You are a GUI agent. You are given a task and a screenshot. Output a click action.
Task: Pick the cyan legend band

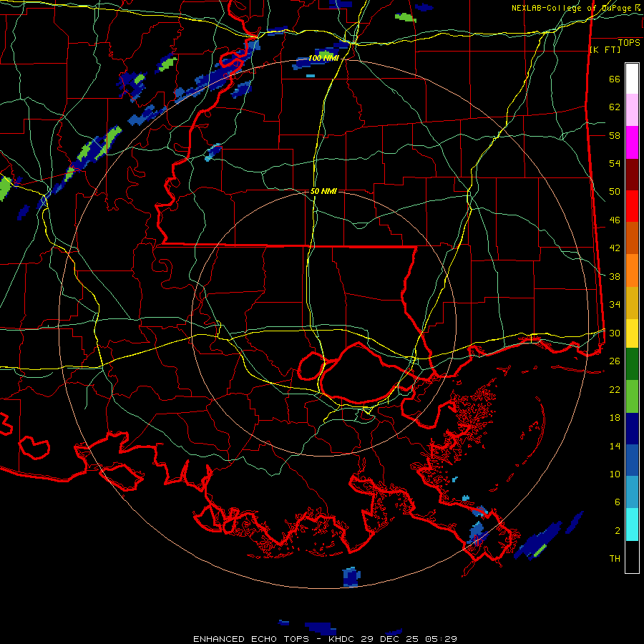click(x=632, y=525)
